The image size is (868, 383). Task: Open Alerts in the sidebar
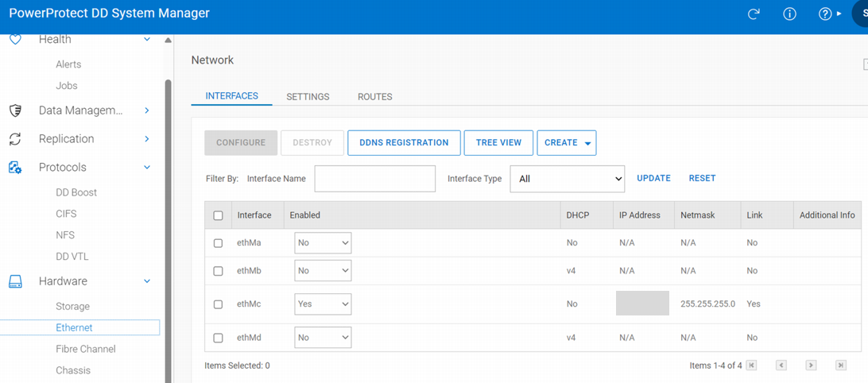[68, 64]
